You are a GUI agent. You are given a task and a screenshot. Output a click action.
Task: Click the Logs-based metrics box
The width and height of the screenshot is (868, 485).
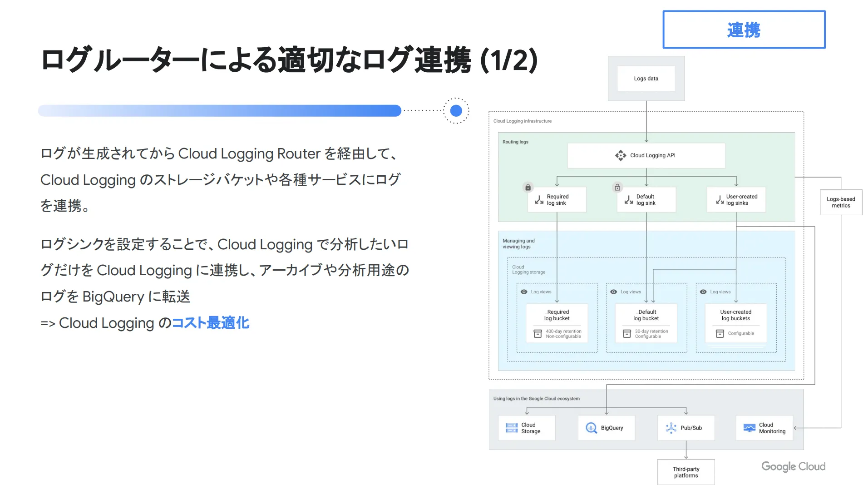pyautogui.click(x=841, y=203)
